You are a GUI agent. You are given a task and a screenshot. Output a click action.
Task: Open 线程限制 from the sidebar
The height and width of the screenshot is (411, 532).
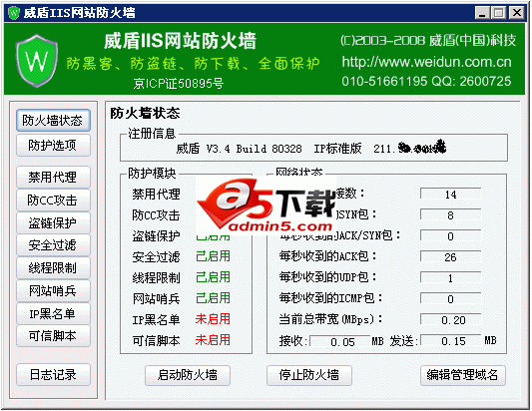(53, 267)
